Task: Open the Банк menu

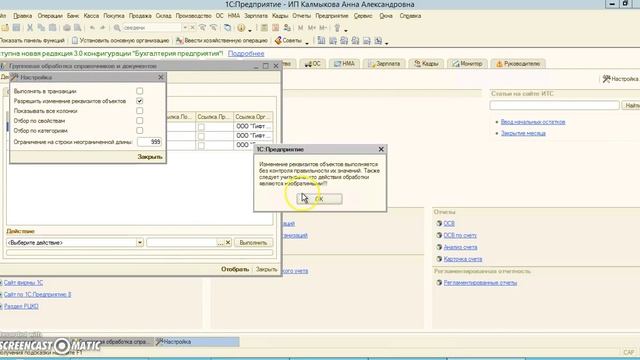Action: click(x=73, y=16)
